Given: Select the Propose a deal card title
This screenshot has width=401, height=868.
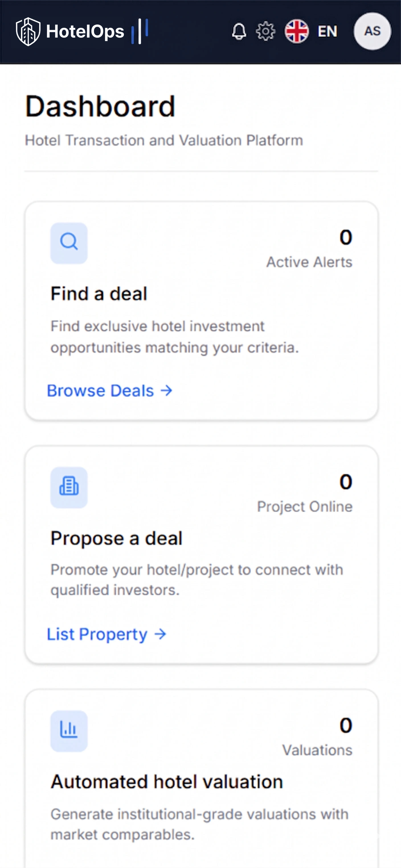Looking at the screenshot, I should 116,538.
